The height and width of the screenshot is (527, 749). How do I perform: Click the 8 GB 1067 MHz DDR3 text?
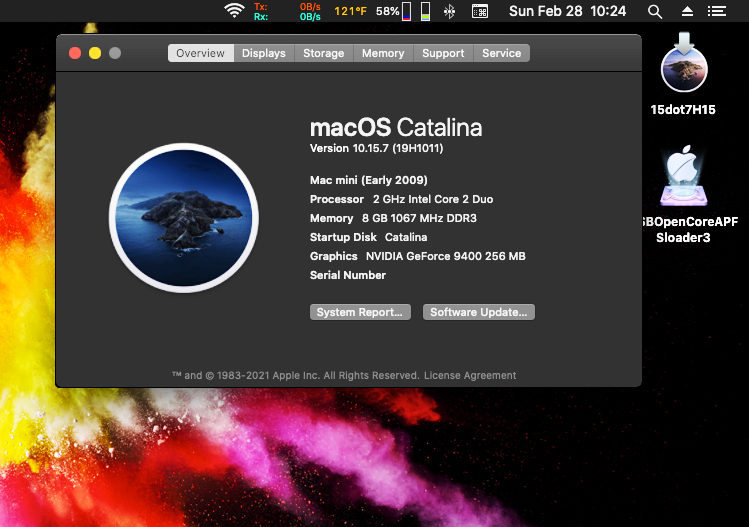tap(419, 218)
